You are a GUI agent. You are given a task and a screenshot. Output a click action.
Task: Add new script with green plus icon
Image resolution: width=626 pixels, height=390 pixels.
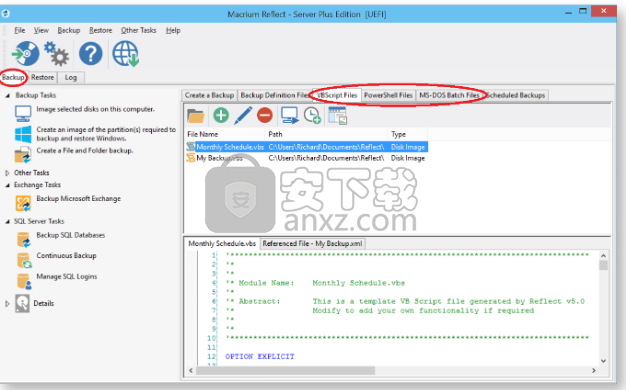[221, 115]
